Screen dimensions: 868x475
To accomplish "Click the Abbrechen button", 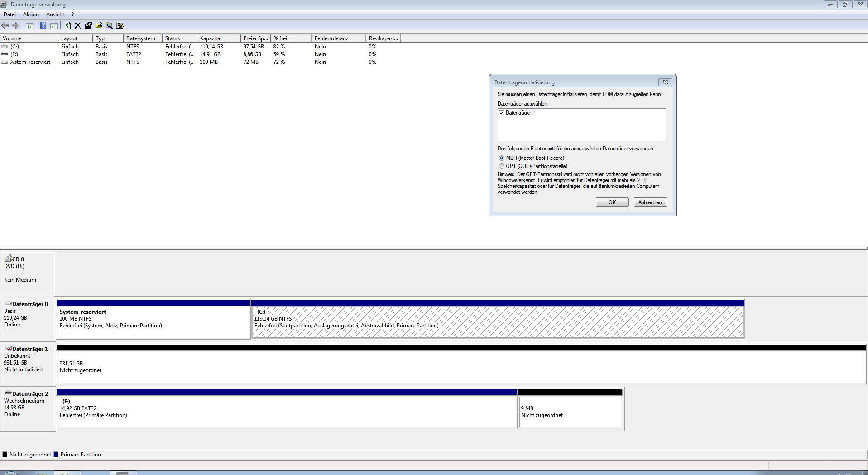I will pyautogui.click(x=650, y=202).
